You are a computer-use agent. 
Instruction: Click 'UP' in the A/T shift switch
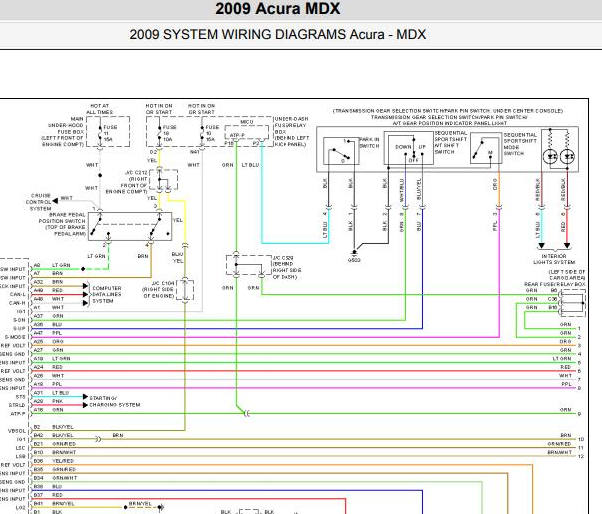422,147
